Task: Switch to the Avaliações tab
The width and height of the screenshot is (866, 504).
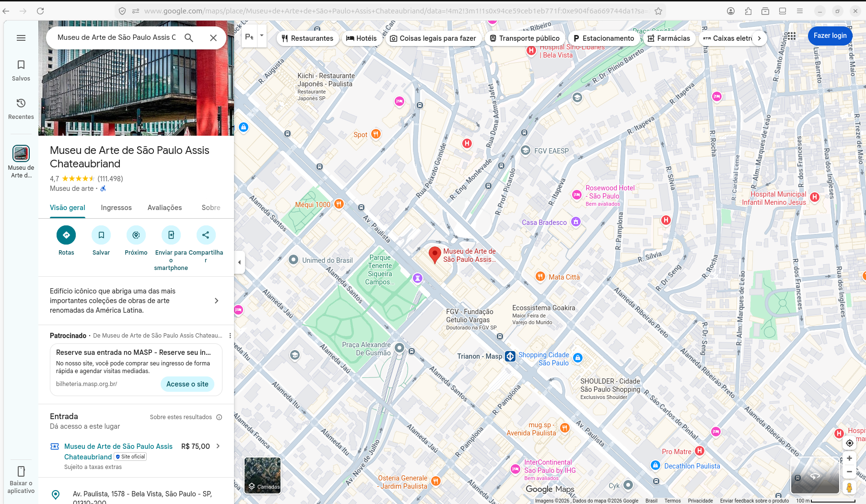Action: (x=164, y=208)
